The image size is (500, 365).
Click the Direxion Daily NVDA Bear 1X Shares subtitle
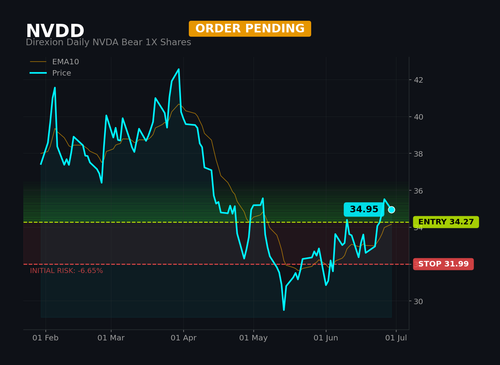(x=108, y=42)
